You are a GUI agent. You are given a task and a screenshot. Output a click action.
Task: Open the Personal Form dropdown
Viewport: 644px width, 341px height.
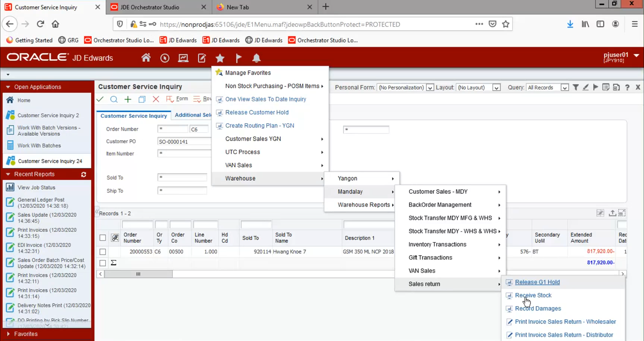pyautogui.click(x=430, y=88)
